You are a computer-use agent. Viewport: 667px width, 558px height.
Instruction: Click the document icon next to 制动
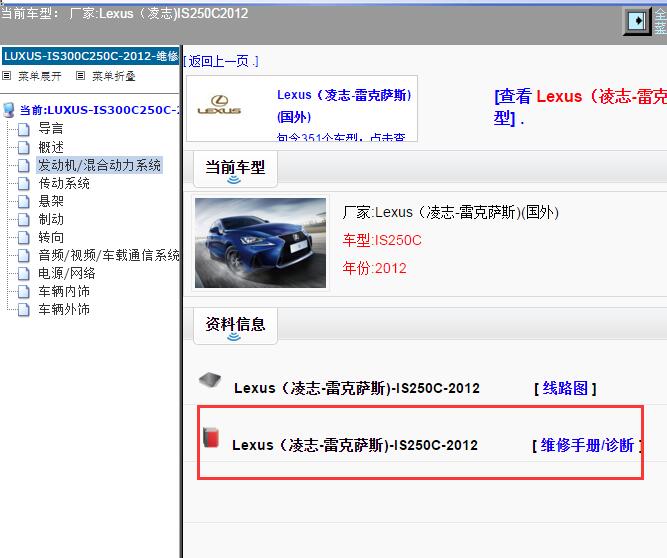point(24,219)
